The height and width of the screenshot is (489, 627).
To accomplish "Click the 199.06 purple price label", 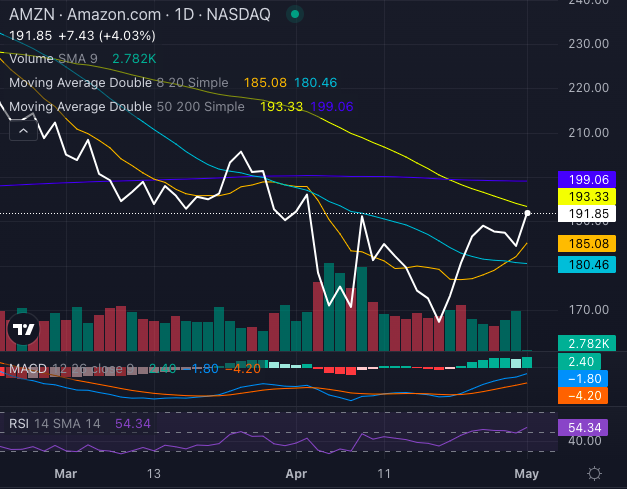I will pyautogui.click(x=587, y=180).
